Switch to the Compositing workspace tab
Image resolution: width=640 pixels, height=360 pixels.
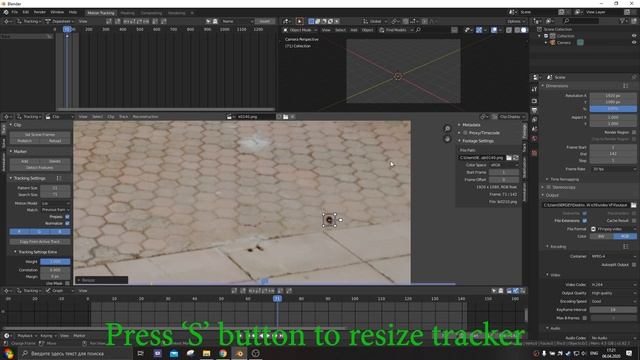tap(151, 13)
